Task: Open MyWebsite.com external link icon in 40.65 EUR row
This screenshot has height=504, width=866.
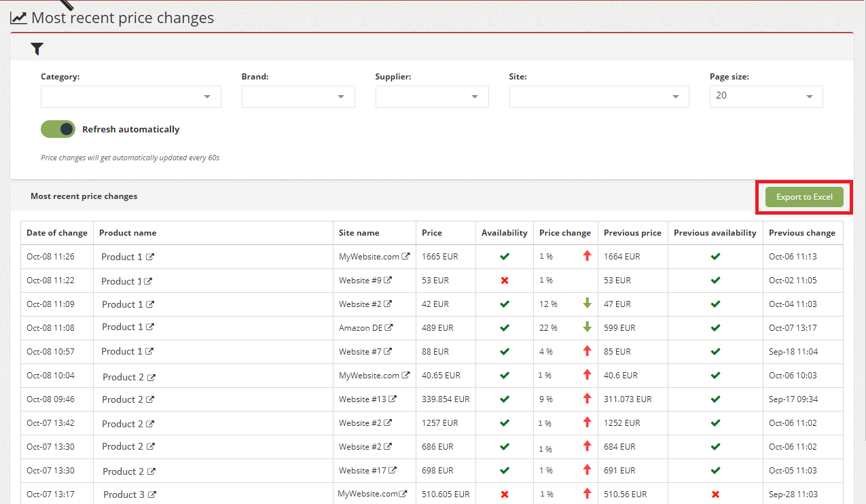Action: [x=405, y=375]
